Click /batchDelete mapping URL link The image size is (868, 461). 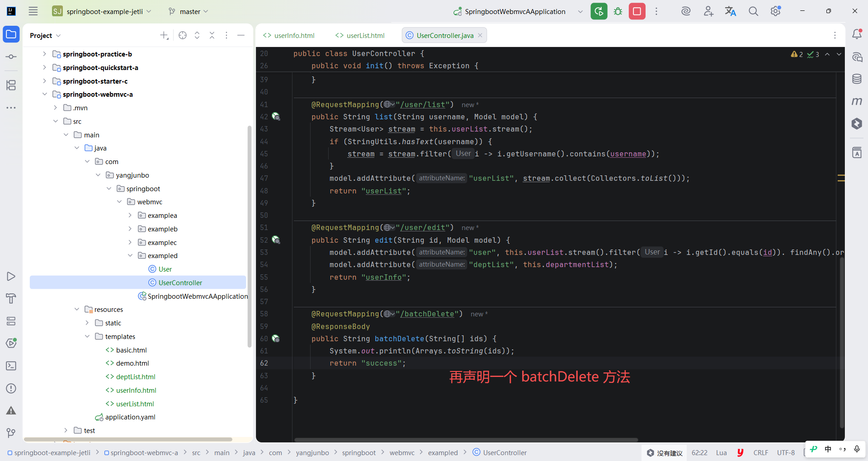[427, 314]
